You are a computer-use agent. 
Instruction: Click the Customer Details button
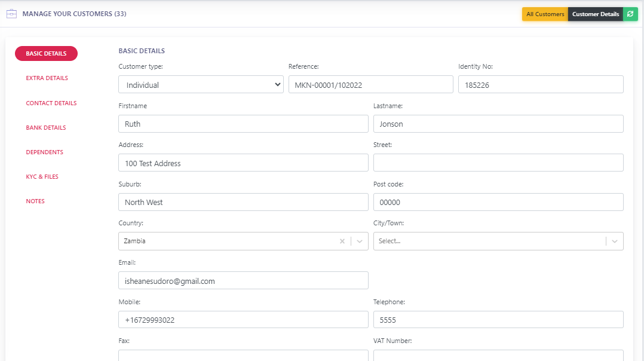pos(596,14)
